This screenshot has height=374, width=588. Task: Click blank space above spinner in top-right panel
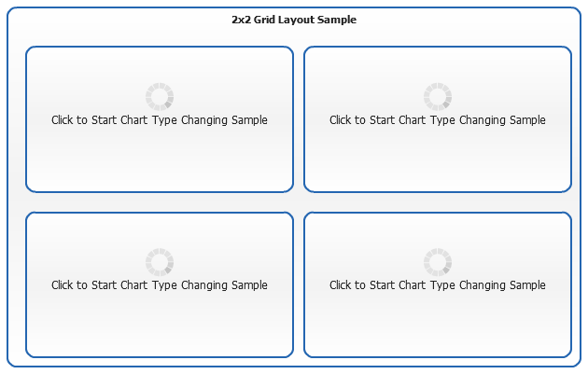[x=438, y=63]
